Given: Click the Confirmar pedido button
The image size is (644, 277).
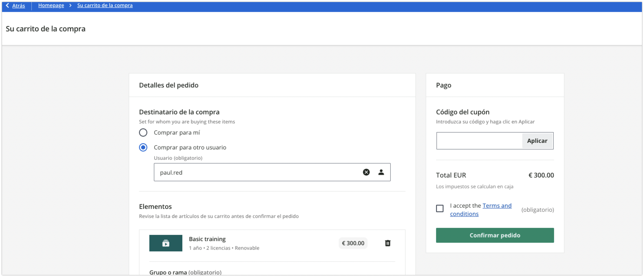Looking at the screenshot, I should [495, 235].
